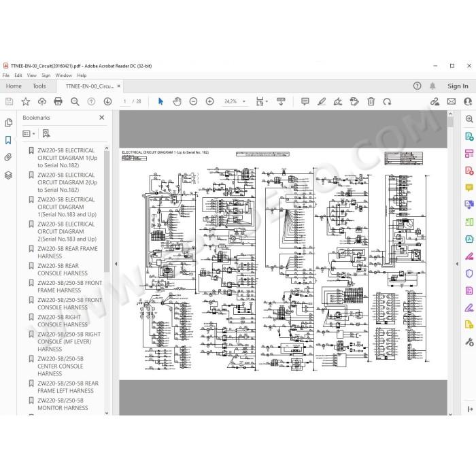Click the page number input field

[124, 101]
